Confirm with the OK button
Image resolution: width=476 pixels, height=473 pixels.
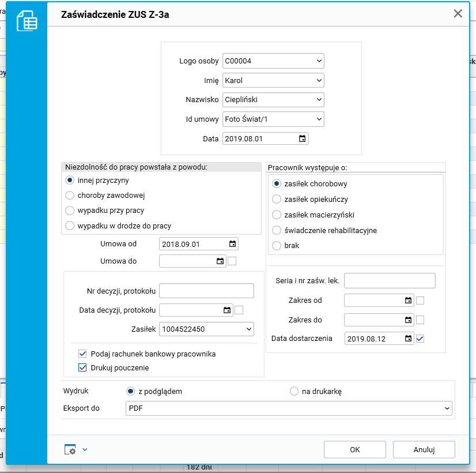coord(355,449)
